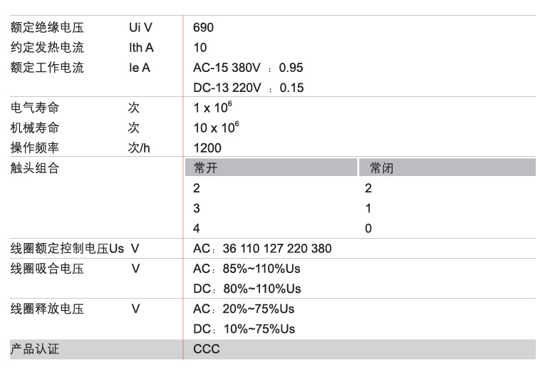
Task: Click the Ith A unit text
Action: coord(141,48)
